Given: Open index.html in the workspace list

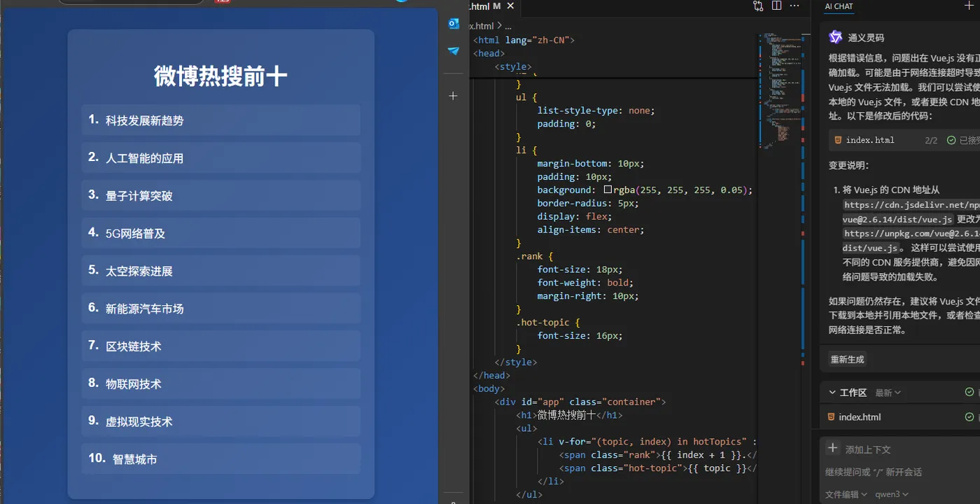Looking at the screenshot, I should [x=860, y=417].
